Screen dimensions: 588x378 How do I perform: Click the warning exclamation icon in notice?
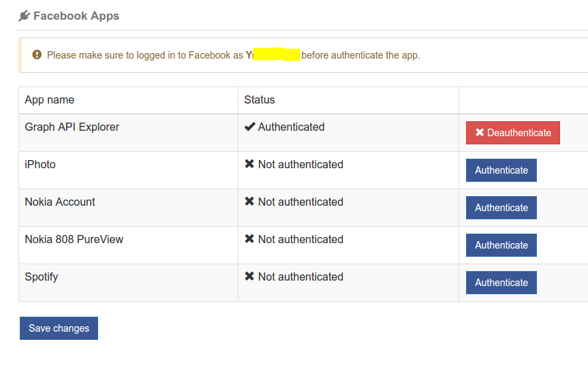point(37,54)
